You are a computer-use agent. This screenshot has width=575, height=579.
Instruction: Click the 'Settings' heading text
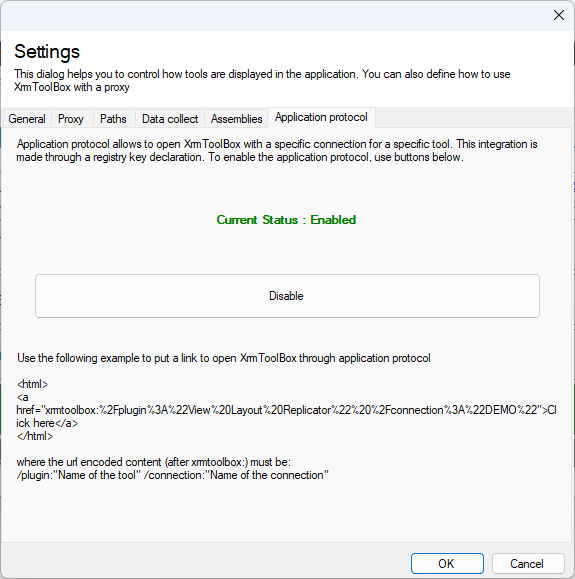click(47, 51)
